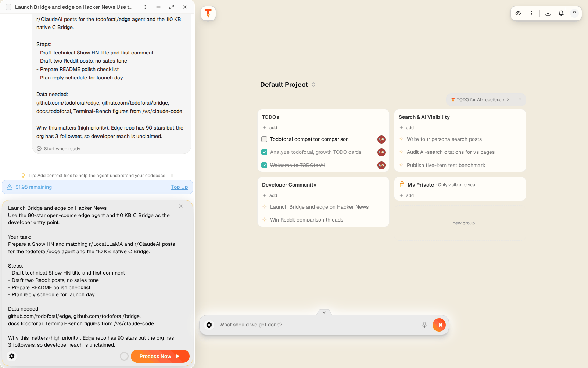Image resolution: width=588 pixels, height=368 pixels.
Task: Uncheck Welcome to TODOforAI checkbox
Action: coord(264,165)
